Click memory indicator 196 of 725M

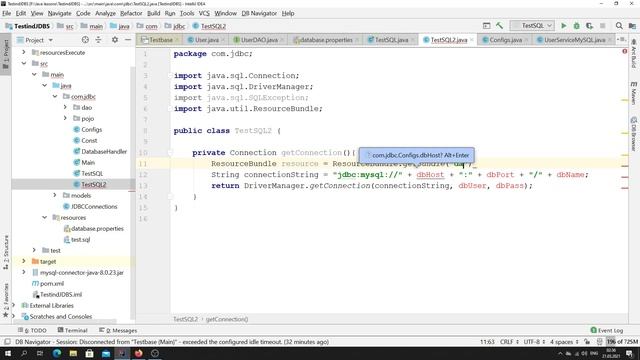pos(622,342)
